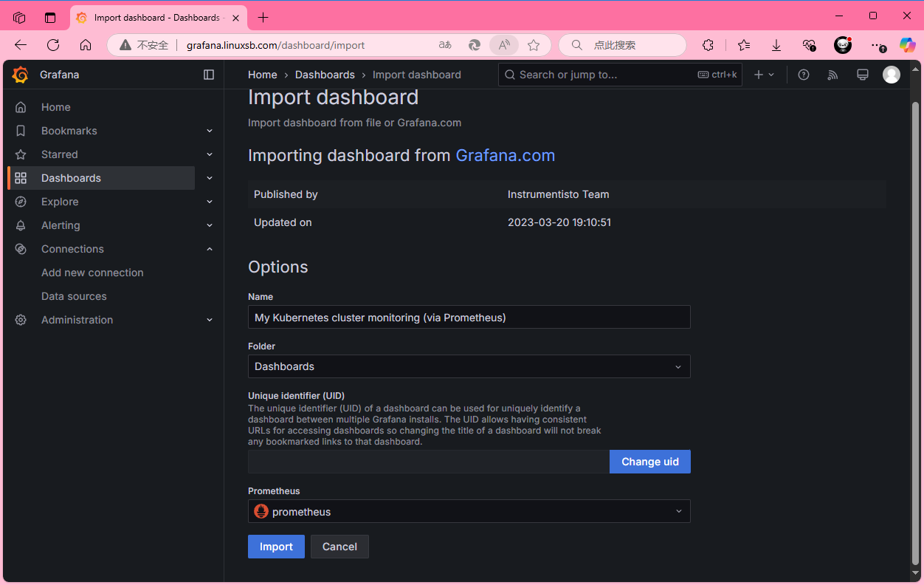Click the insecure site warning icon
Image resolution: width=924 pixels, height=585 pixels.
[125, 45]
